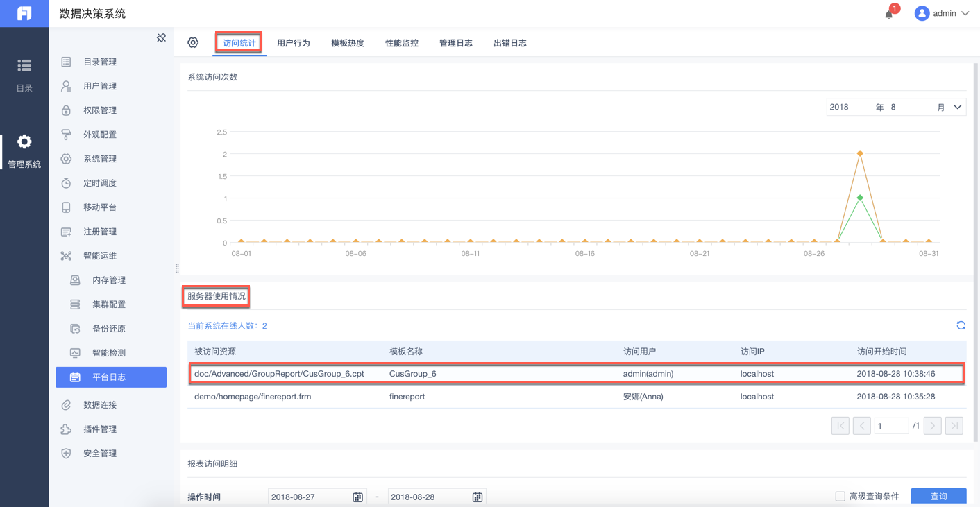Image resolution: width=980 pixels, height=507 pixels.
Task: Click the notification bell icon
Action: [x=889, y=14]
